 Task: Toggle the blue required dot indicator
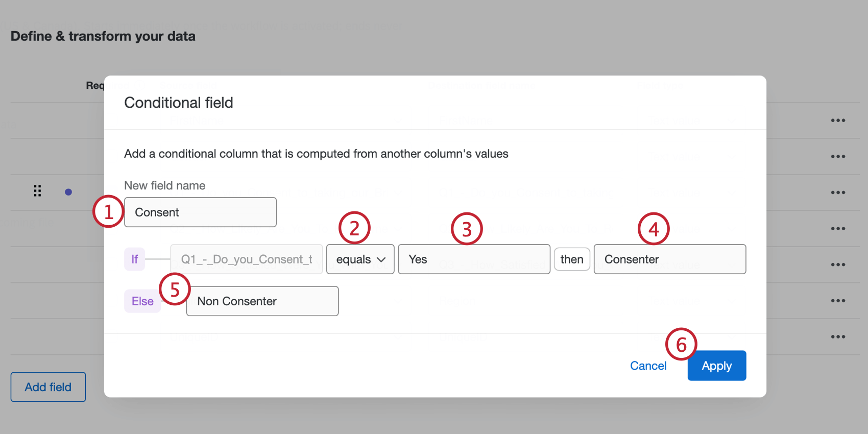click(x=68, y=192)
